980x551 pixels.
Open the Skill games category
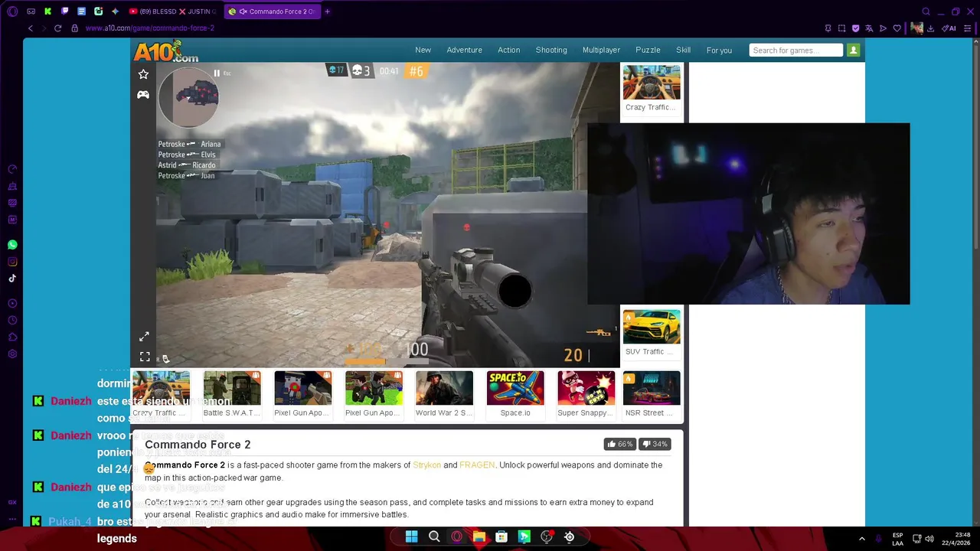684,50
